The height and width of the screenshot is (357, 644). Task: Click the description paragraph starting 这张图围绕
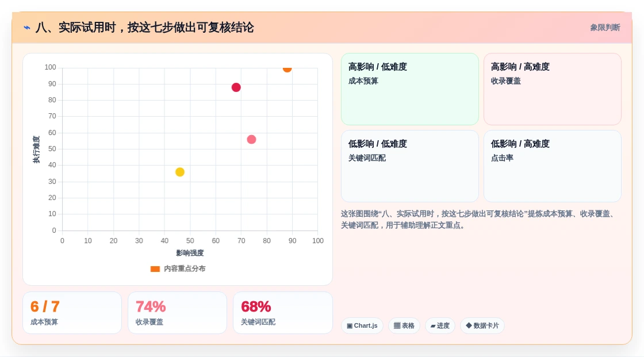478,220
